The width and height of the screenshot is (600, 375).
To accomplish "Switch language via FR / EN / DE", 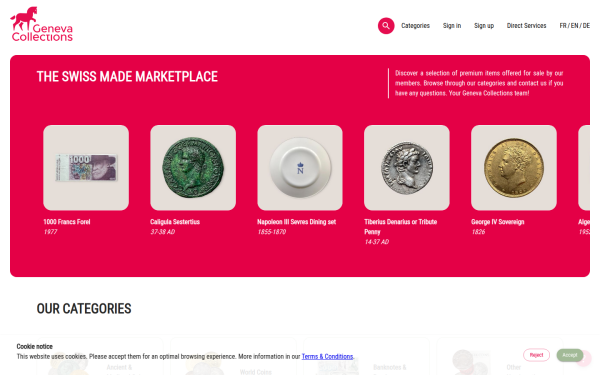I will [574, 26].
